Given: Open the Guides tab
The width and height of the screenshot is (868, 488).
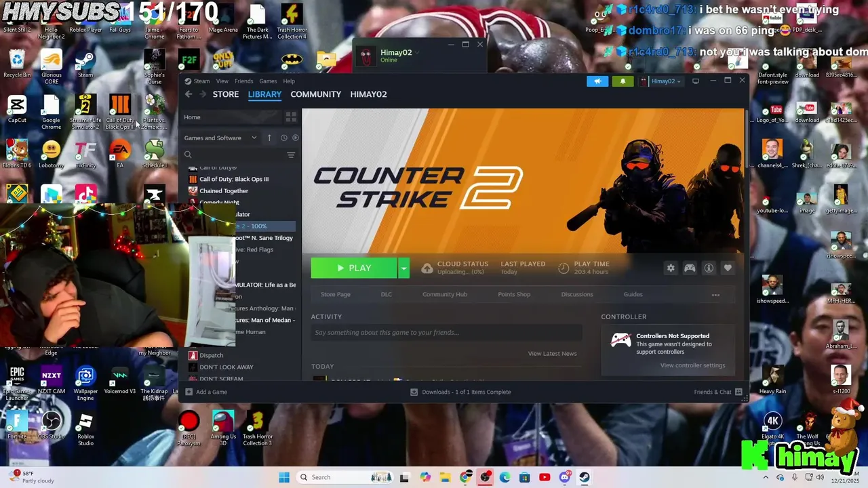Looking at the screenshot, I should click(x=633, y=294).
